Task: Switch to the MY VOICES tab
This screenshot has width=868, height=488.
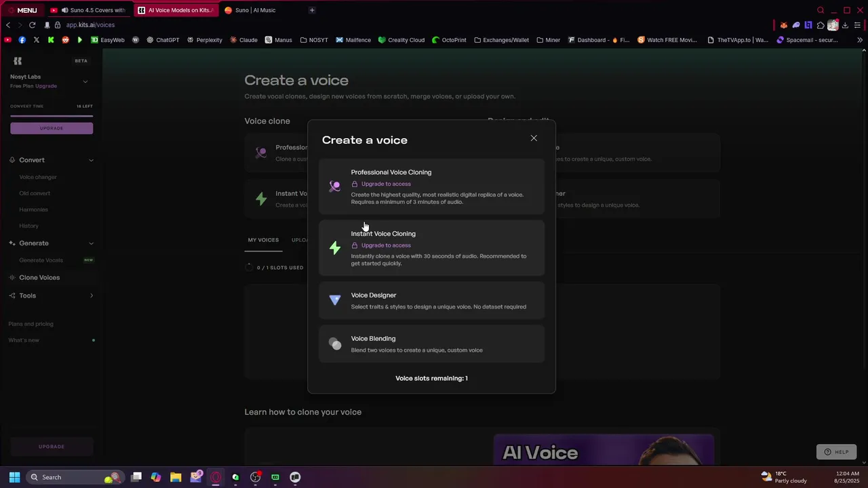Action: coord(263,240)
